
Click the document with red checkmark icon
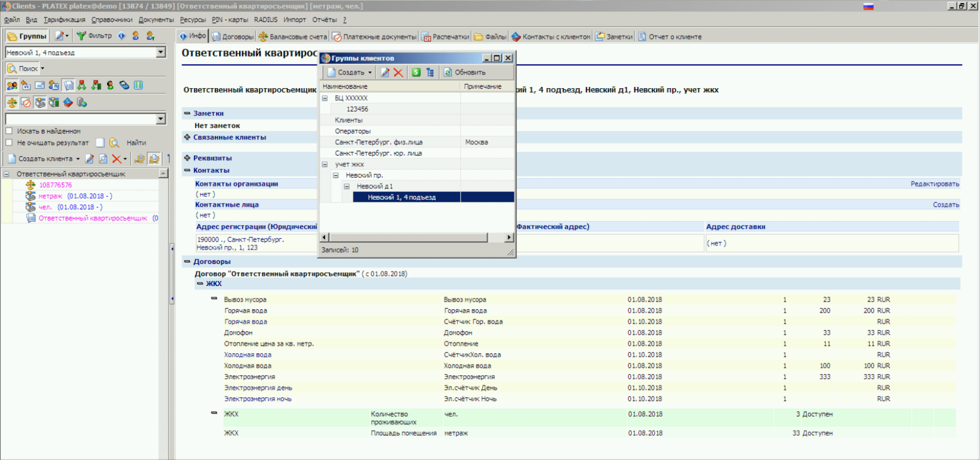(26, 102)
